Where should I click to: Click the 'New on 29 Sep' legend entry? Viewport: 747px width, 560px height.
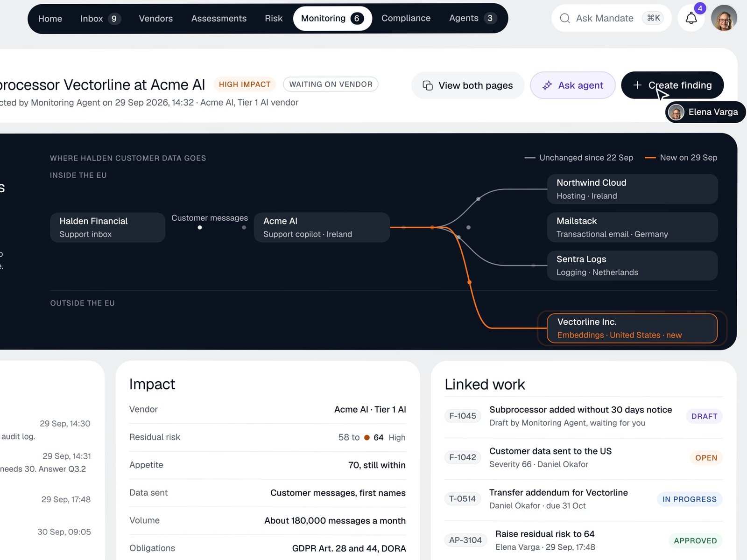(x=681, y=158)
